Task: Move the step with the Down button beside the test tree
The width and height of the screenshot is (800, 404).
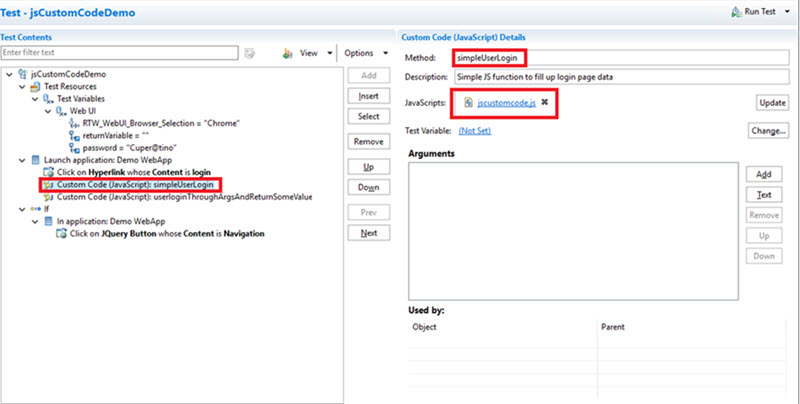Action: coord(368,187)
